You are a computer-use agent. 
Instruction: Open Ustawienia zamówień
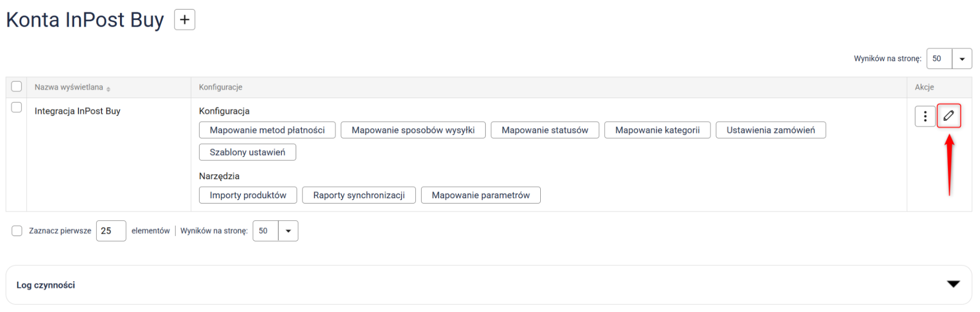point(770,130)
